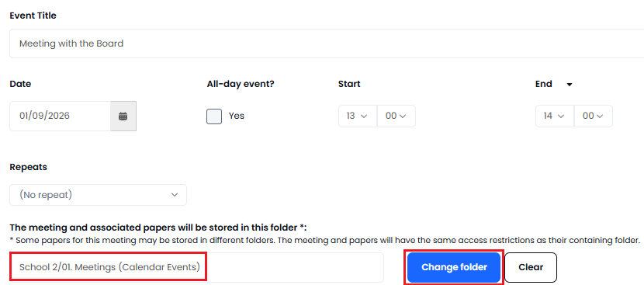The height and width of the screenshot is (285, 644).
Task: Click the Repeats label heading
Action: [x=29, y=168]
